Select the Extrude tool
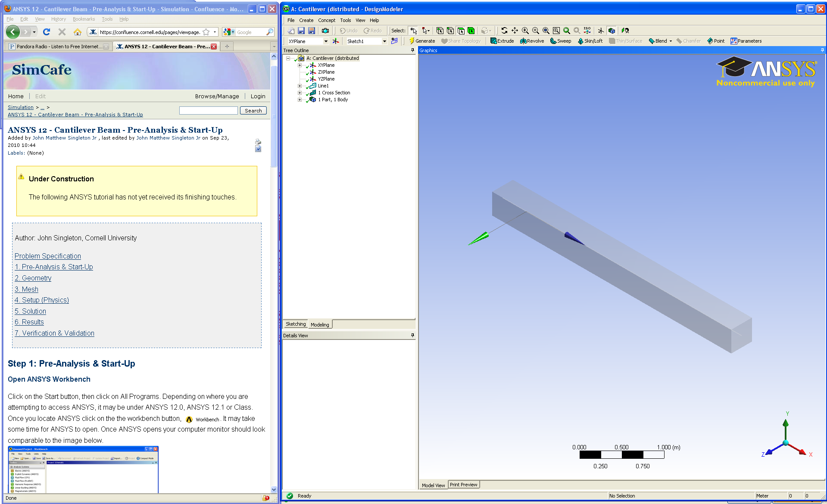 (502, 41)
